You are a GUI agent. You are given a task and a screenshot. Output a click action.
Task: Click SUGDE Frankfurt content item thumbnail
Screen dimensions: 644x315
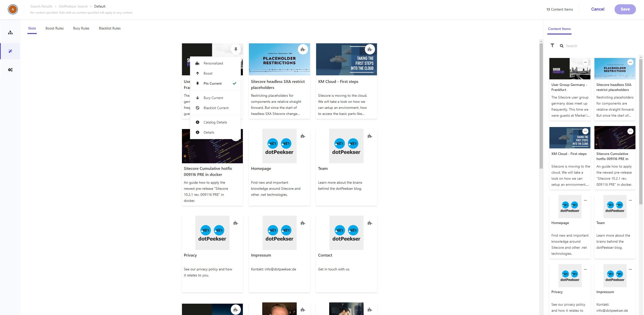point(570,69)
